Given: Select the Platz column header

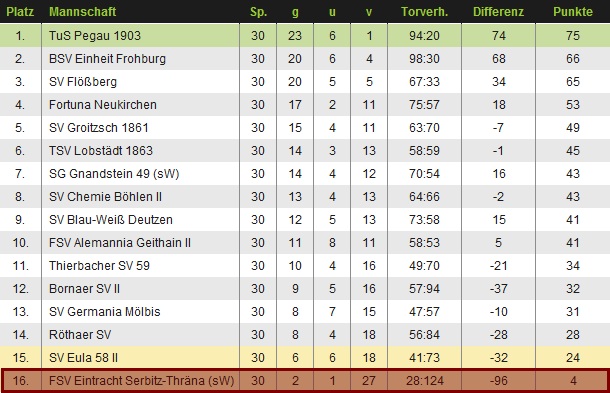Looking at the screenshot, I should pyautogui.click(x=20, y=12).
